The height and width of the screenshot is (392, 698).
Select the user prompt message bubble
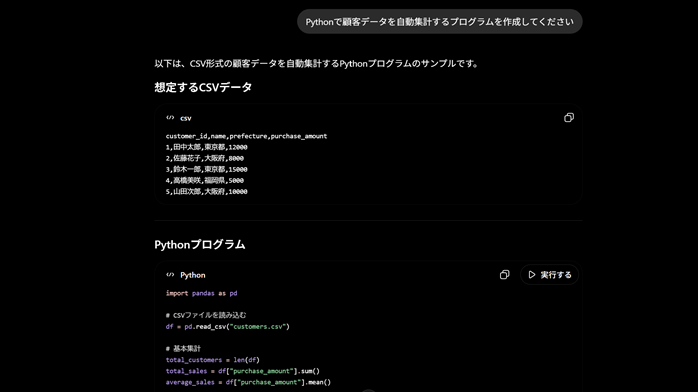point(439,21)
